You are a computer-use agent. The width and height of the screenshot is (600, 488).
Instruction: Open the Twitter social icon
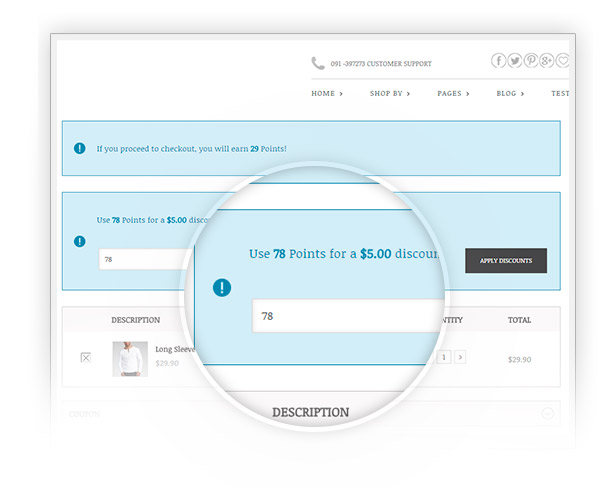(515, 60)
